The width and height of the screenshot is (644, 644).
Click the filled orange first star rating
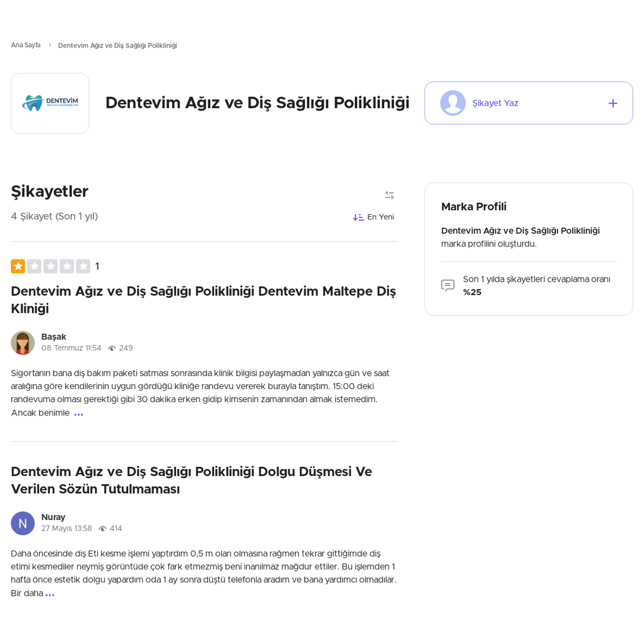pyautogui.click(x=18, y=266)
